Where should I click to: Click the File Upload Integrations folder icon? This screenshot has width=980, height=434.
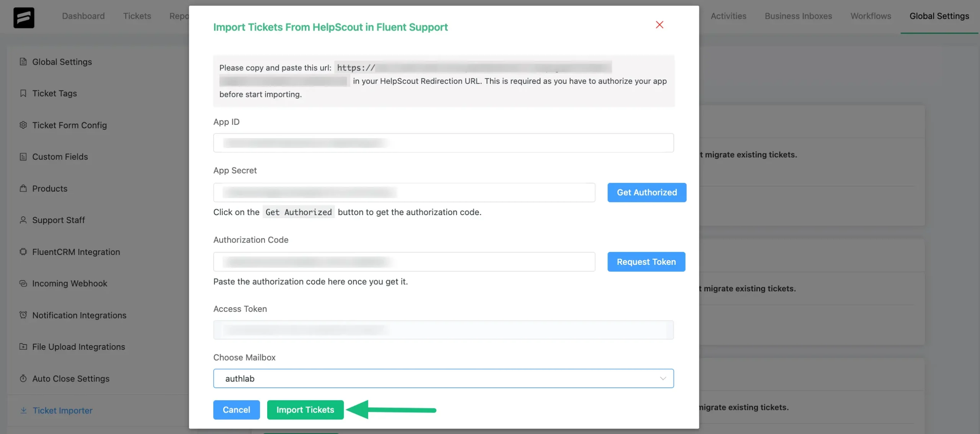point(23,347)
